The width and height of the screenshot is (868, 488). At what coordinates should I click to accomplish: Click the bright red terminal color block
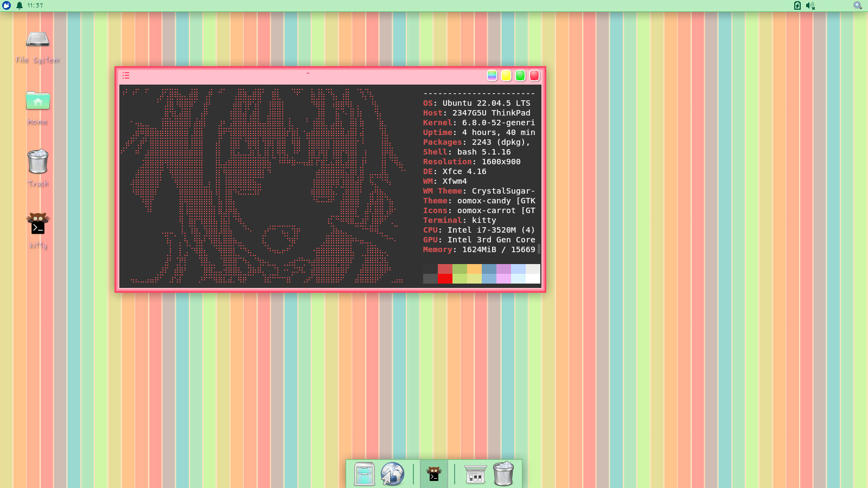[x=445, y=279]
